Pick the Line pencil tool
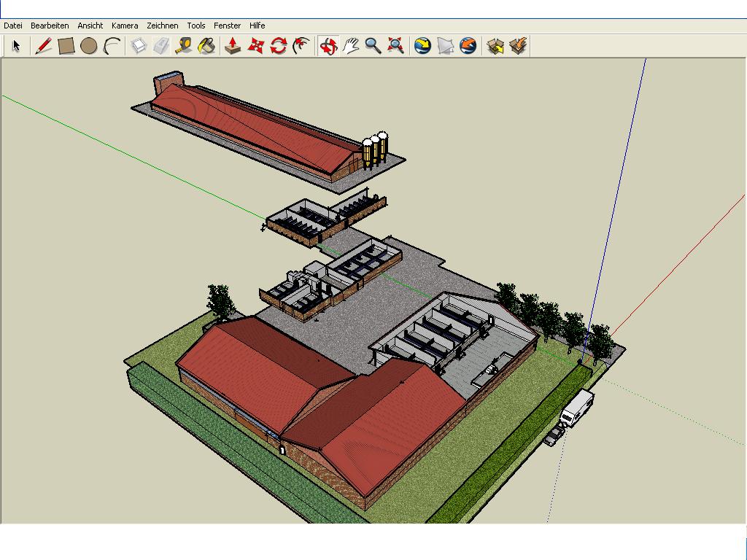 tap(43, 46)
